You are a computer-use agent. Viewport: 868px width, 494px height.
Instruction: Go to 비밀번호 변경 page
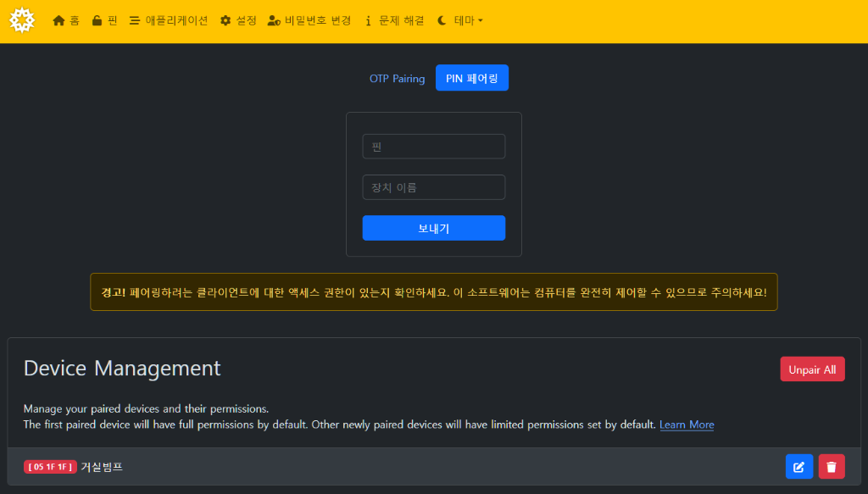point(309,20)
